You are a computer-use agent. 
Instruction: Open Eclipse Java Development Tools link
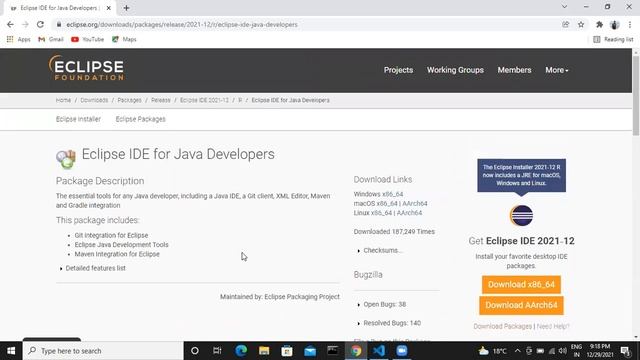[122, 244]
